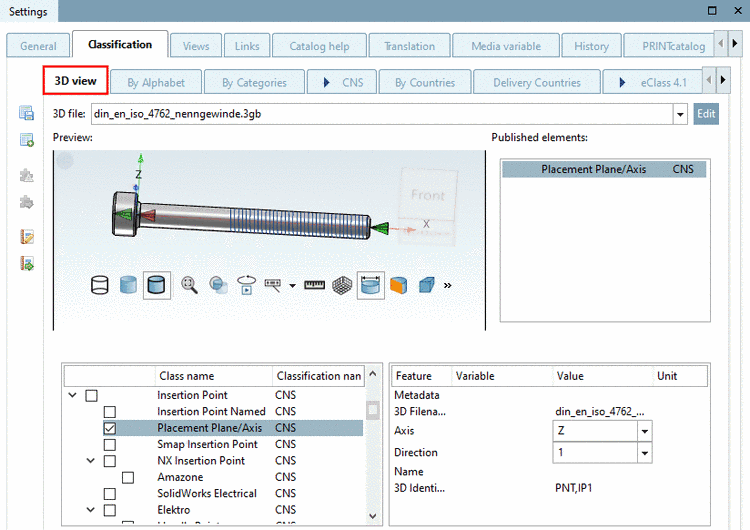This screenshot has height=530, width=750.
Task: Open the Direction value dropdown
Action: [644, 453]
